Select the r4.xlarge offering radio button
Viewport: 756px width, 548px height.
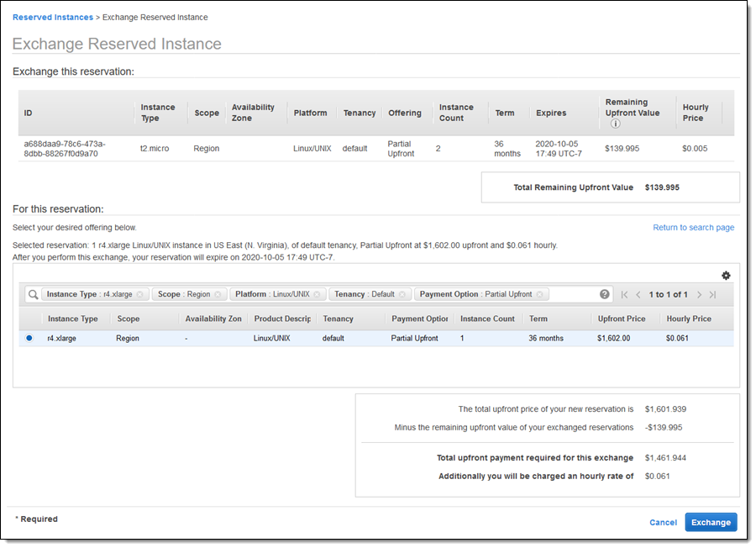[29, 338]
